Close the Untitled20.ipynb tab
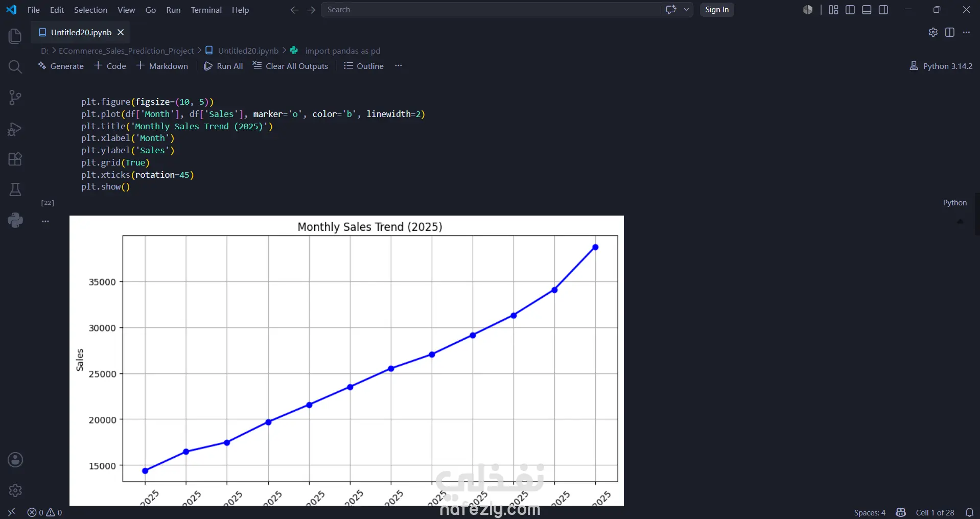The image size is (980, 519). click(x=121, y=32)
